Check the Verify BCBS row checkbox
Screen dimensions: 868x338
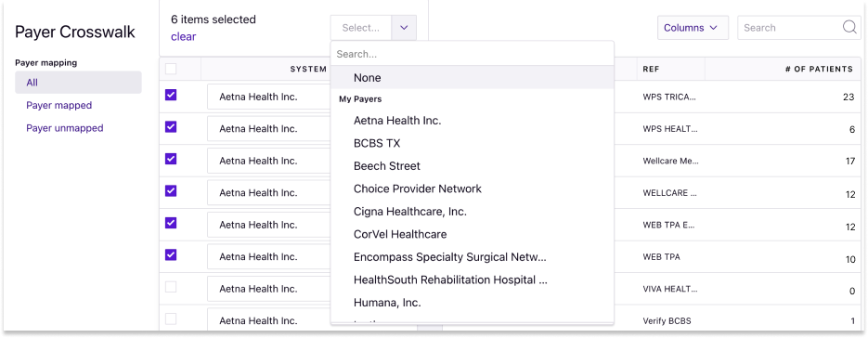coord(171,319)
